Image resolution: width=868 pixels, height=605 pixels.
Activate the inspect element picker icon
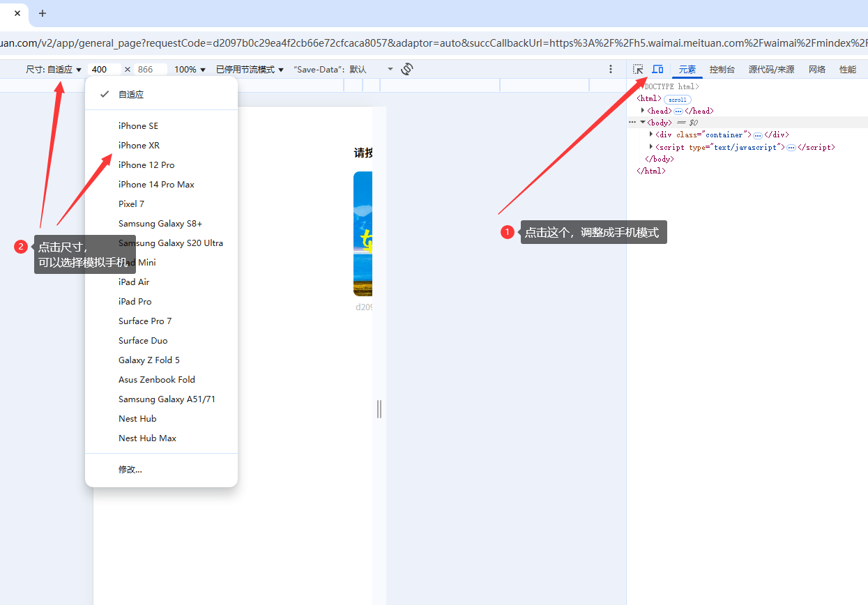(638, 69)
